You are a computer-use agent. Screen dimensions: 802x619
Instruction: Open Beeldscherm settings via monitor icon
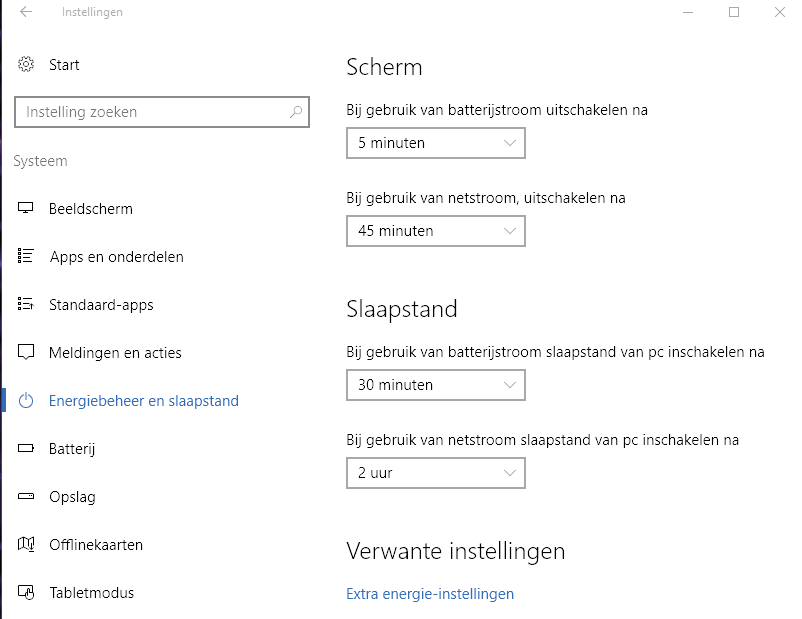point(26,208)
